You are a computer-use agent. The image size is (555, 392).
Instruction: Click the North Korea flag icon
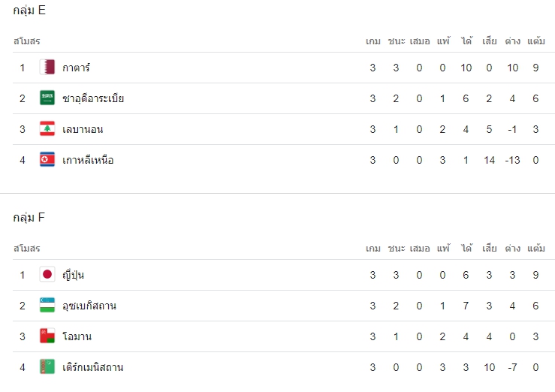47,159
